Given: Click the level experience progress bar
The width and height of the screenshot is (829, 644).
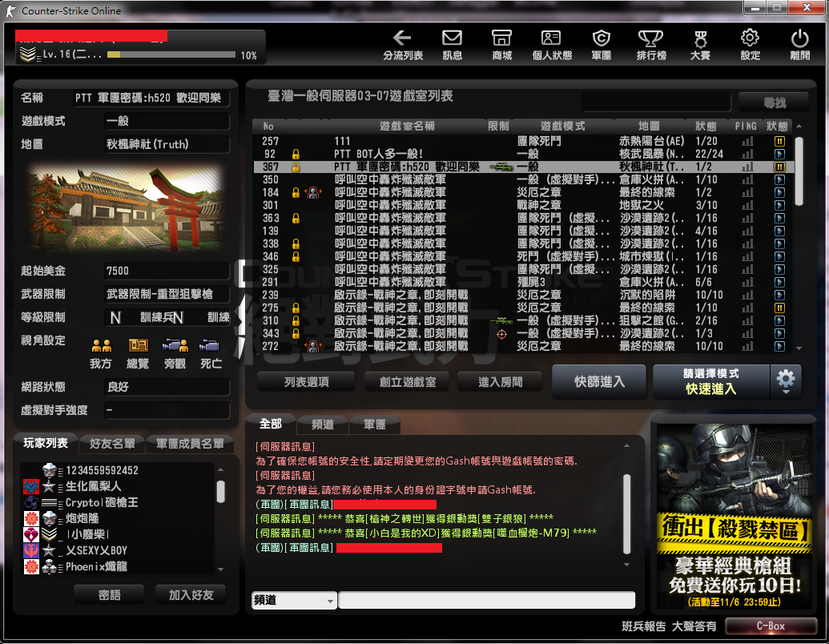Looking at the screenshot, I should pos(171,54).
